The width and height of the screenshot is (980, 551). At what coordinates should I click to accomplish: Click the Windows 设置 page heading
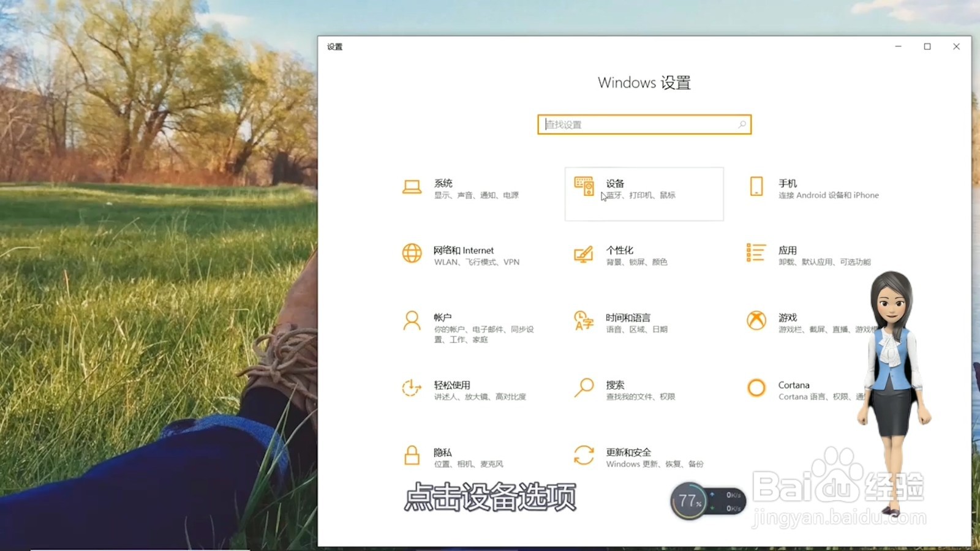pyautogui.click(x=644, y=83)
